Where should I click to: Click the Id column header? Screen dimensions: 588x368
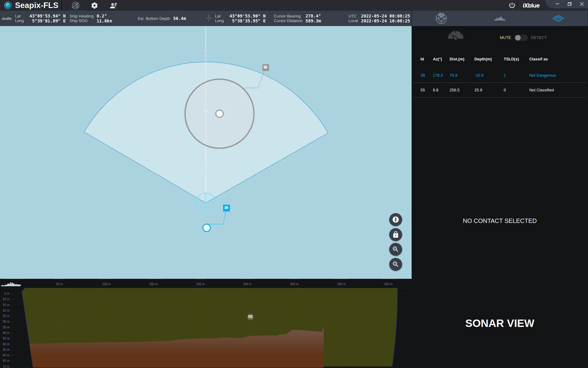point(422,59)
